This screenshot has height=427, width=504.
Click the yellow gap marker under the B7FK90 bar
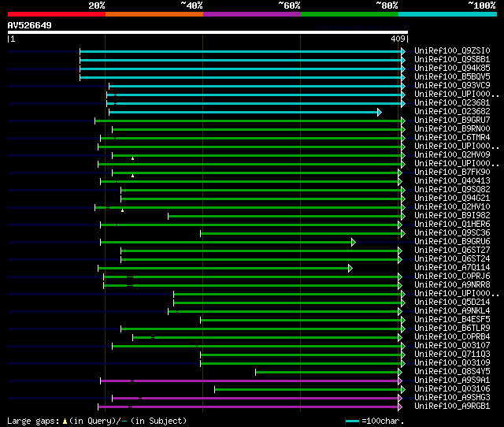(132, 176)
